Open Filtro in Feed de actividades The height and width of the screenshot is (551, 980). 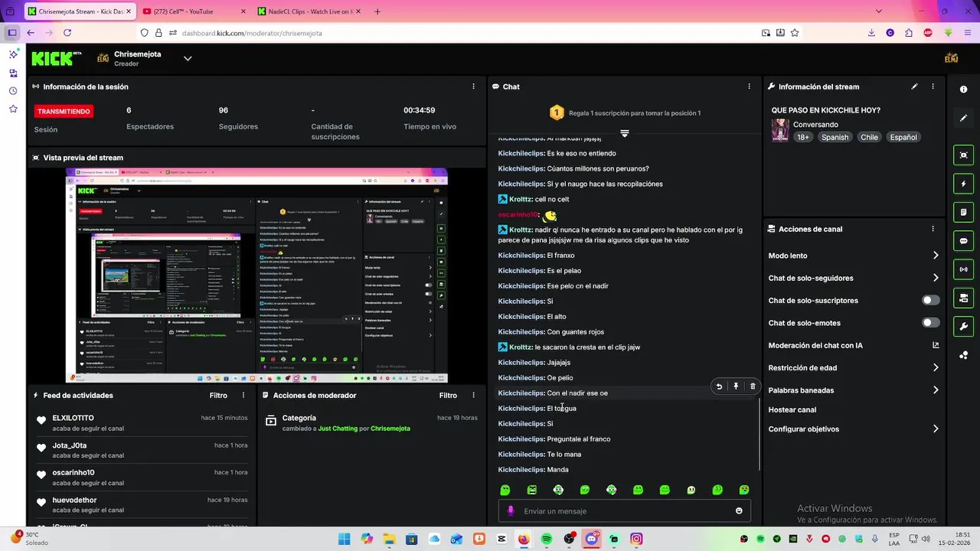pos(218,396)
